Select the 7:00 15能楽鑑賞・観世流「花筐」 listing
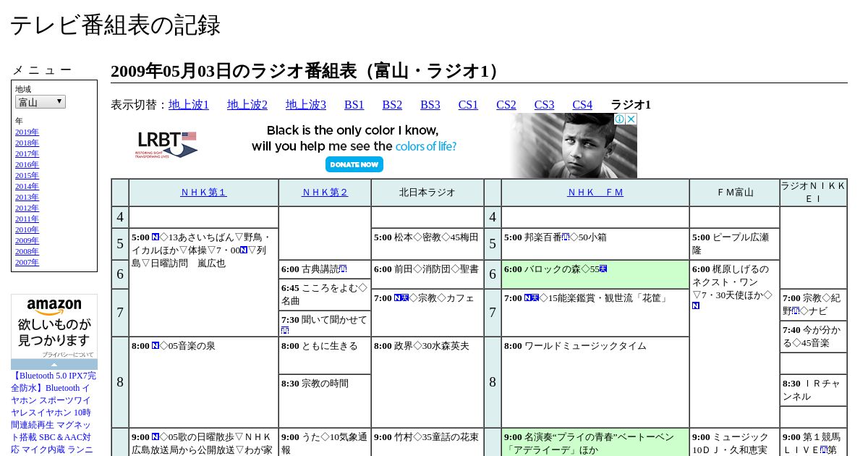Screen dimensions: 868x456 pos(595,313)
